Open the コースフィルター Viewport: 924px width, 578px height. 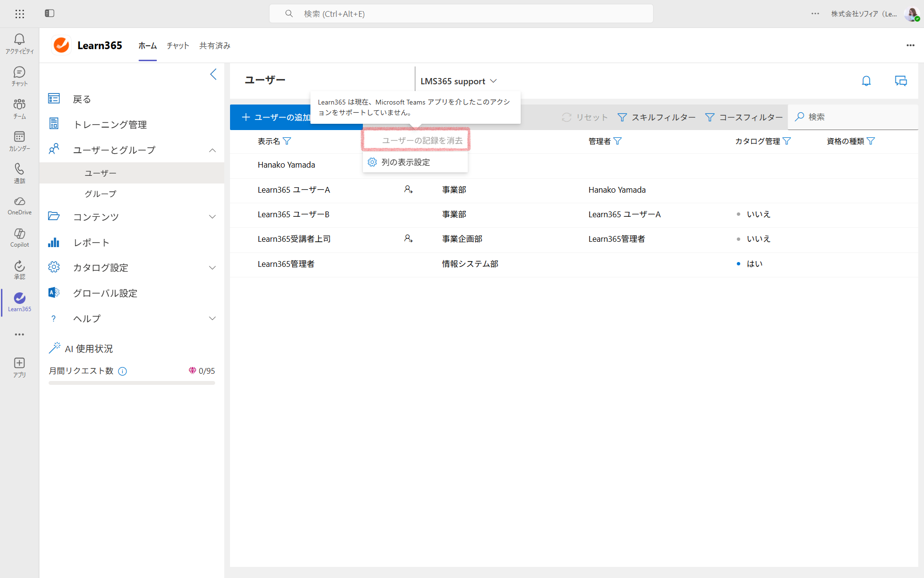[744, 118]
